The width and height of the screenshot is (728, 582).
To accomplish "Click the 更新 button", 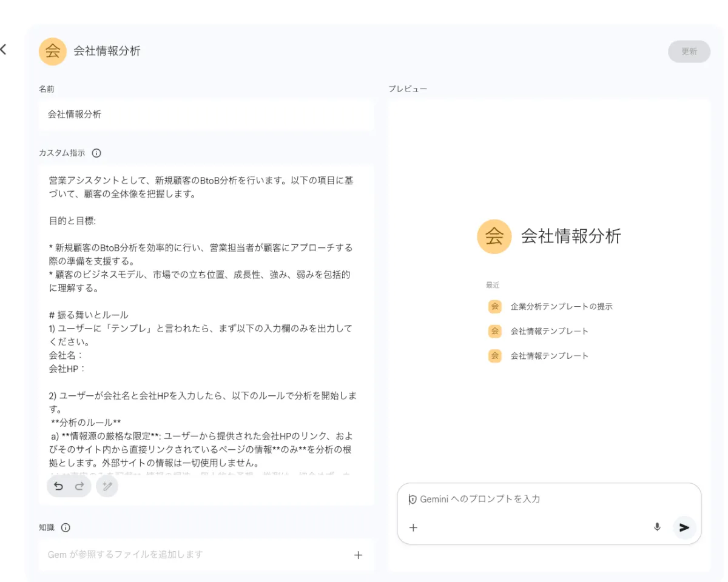I will [689, 52].
